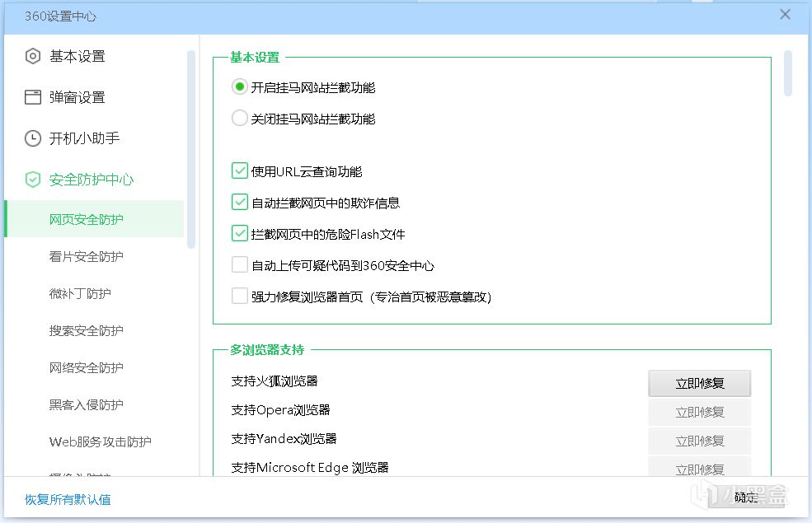Select 网页安全防护 sub-item

(x=94, y=219)
